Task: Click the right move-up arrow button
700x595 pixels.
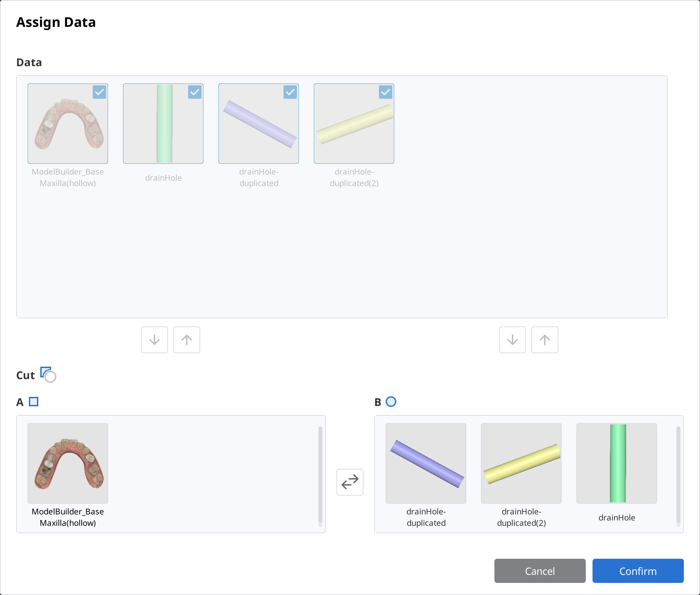Action: click(x=544, y=340)
